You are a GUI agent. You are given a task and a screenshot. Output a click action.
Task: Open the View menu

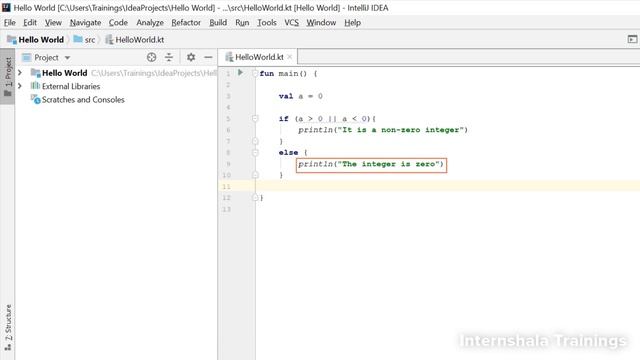coord(53,23)
